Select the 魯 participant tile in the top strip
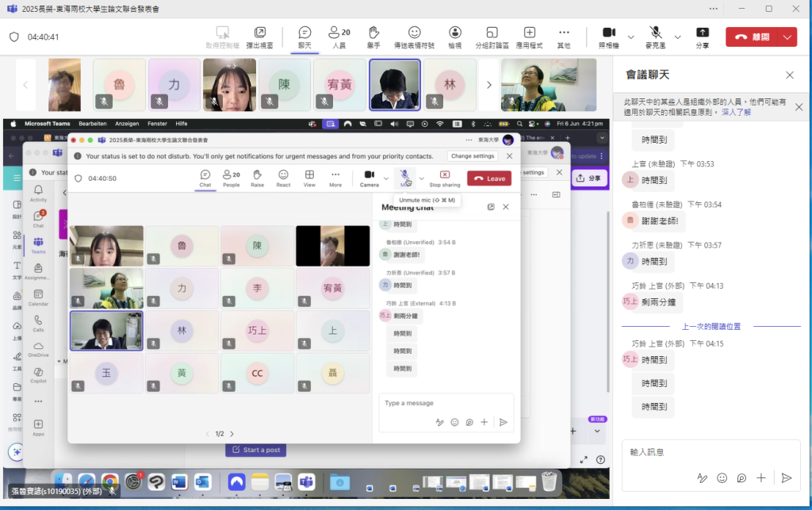Screen dimensions: 812x510 119,85
